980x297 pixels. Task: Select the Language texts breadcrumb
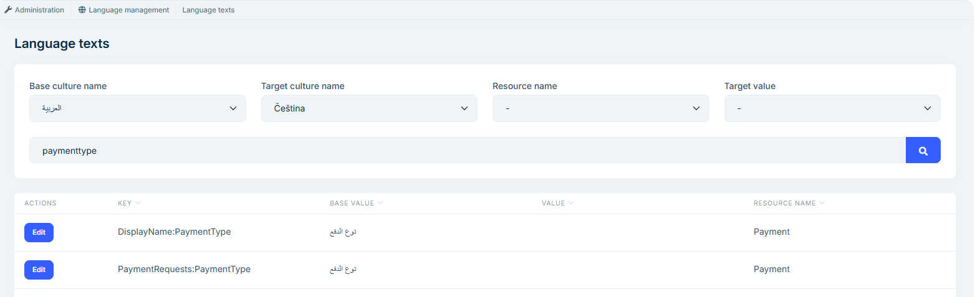pyautogui.click(x=208, y=10)
